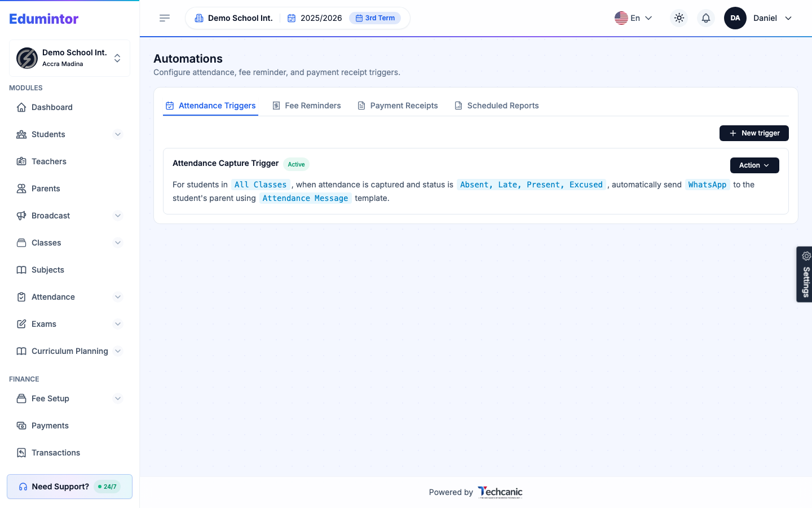Click the Teachers icon in sidebar
Image resolution: width=812 pixels, height=508 pixels.
(x=21, y=161)
